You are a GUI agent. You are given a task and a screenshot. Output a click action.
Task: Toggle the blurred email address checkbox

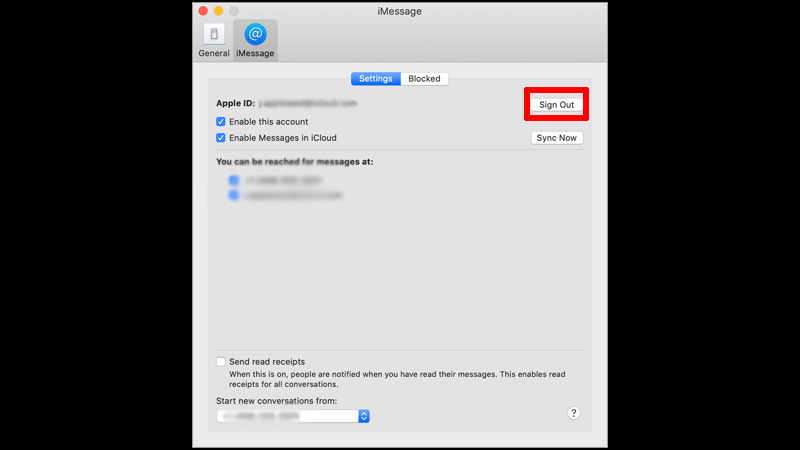[x=234, y=195]
